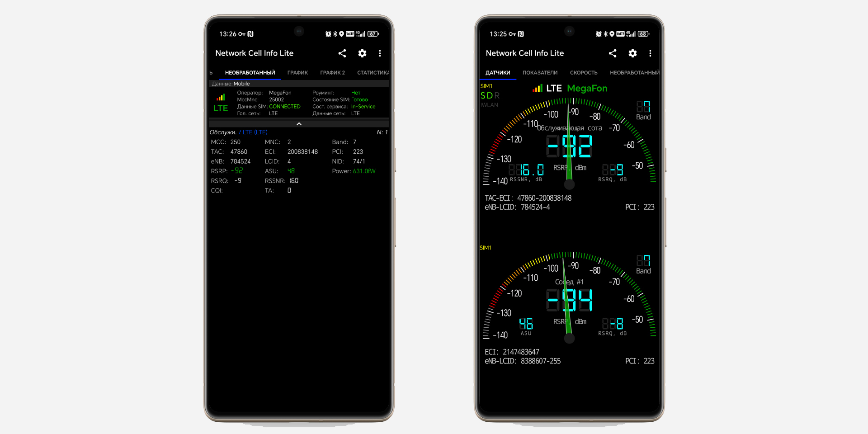Screen dimensions: 868x434
Task: Open settings gear on right phone
Action: 632,53
